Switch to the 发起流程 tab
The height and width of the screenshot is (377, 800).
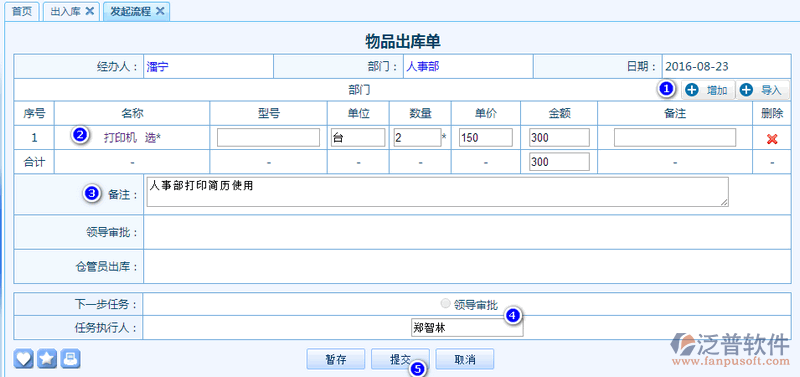(131, 11)
